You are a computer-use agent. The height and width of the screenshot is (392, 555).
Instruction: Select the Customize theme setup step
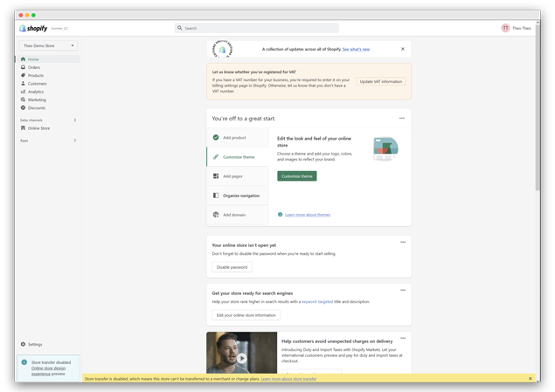[238, 157]
